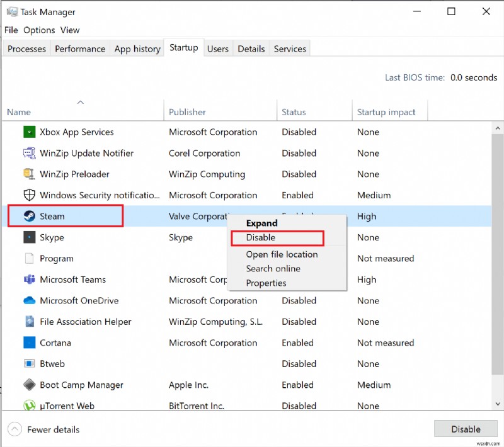Choose Expand from the context menu
504x447 pixels.
pyautogui.click(x=261, y=223)
